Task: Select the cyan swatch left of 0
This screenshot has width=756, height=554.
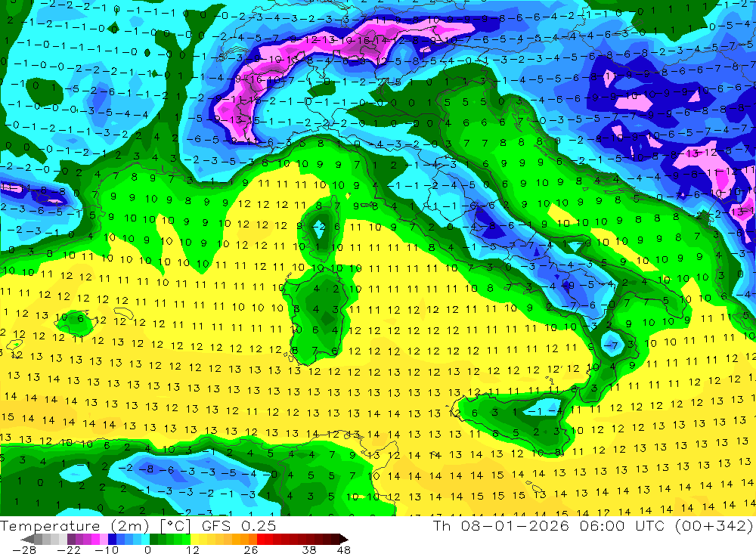Action: 145,539
